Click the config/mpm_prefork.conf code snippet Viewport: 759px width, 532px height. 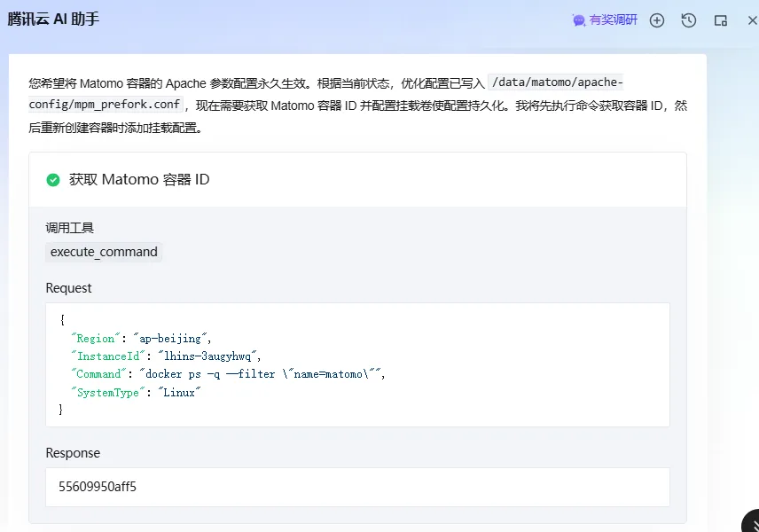point(105,105)
